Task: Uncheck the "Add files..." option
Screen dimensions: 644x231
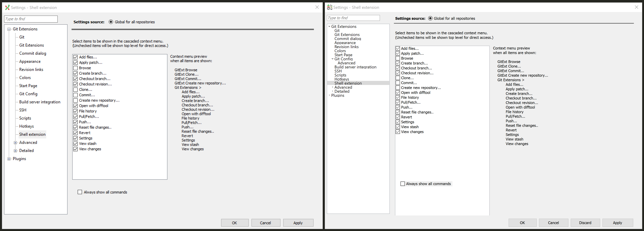Action: tap(76, 57)
